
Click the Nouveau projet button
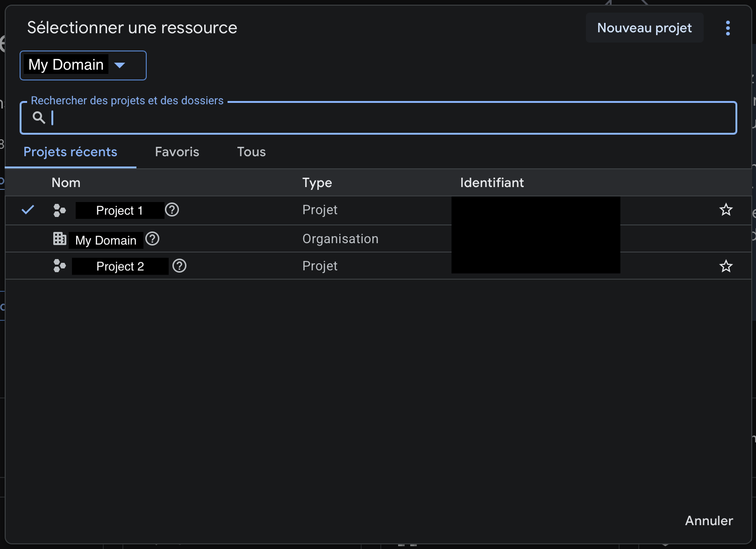[644, 28]
